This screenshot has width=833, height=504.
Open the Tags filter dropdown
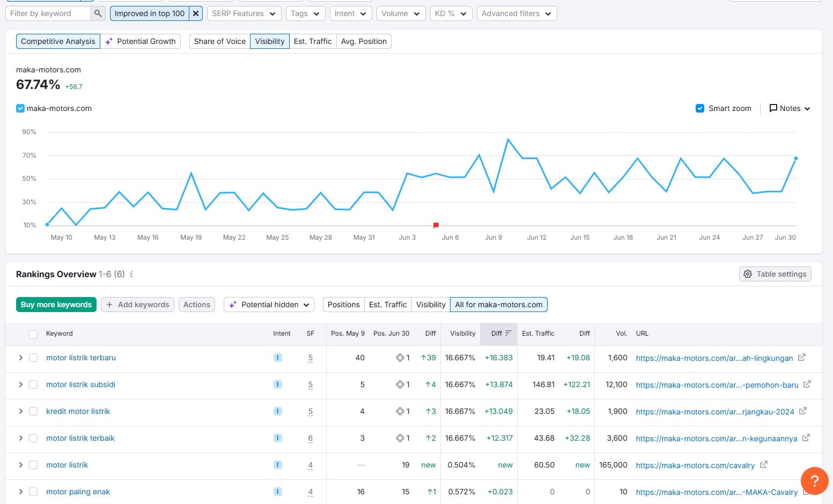click(x=305, y=13)
